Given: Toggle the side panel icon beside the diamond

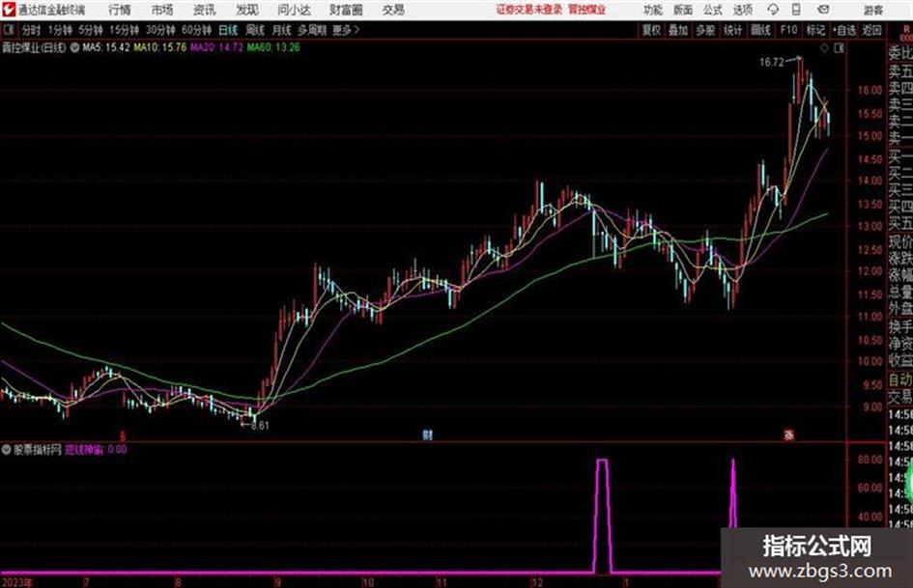Looking at the screenshot, I should pos(839,48).
